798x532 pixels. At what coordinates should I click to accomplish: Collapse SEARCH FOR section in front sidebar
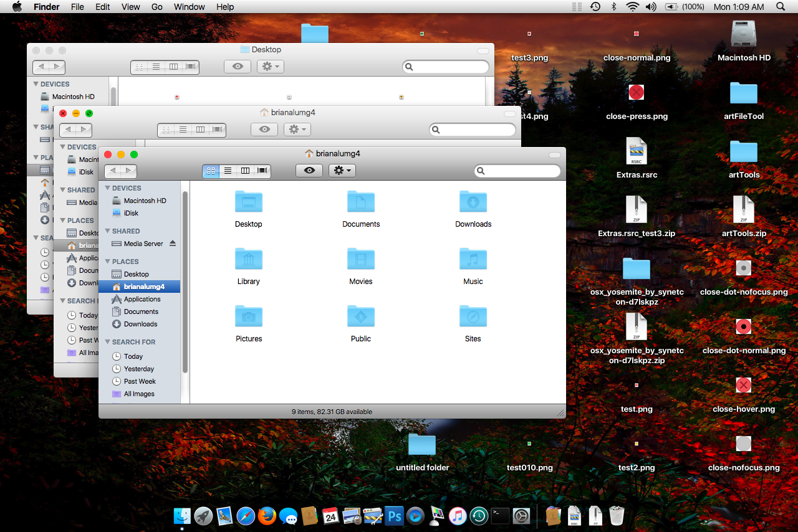click(108, 342)
